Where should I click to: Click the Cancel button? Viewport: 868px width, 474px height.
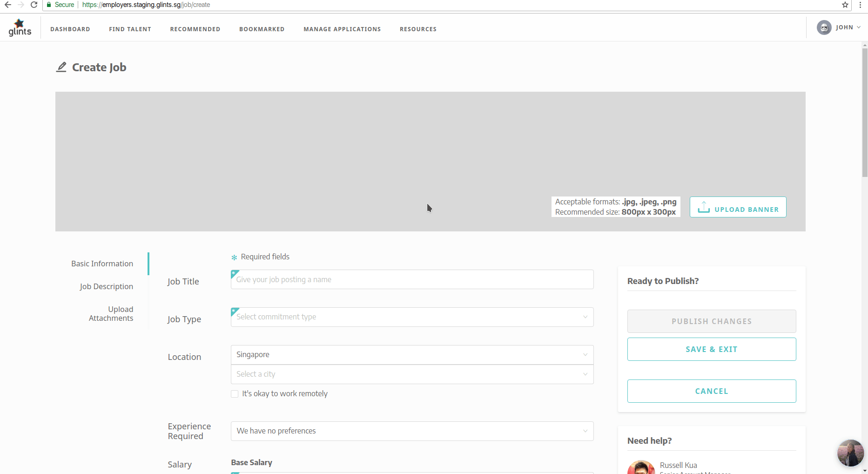coord(711,391)
